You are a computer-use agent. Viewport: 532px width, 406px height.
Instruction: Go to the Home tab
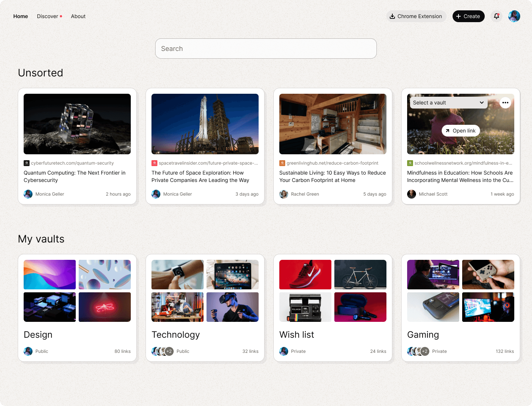(x=21, y=16)
